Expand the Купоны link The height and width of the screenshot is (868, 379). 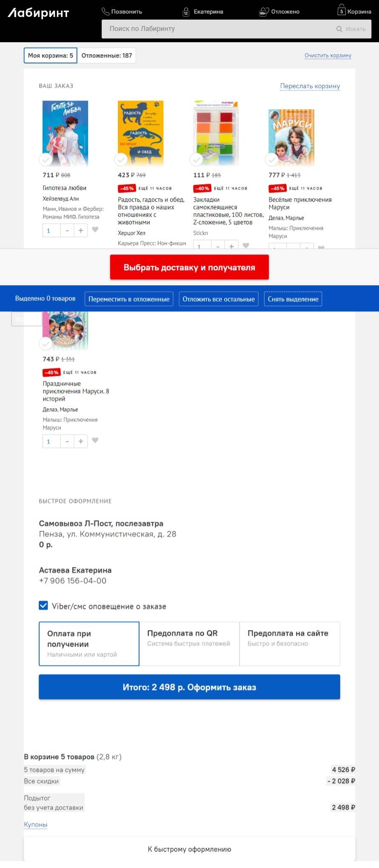(36, 824)
